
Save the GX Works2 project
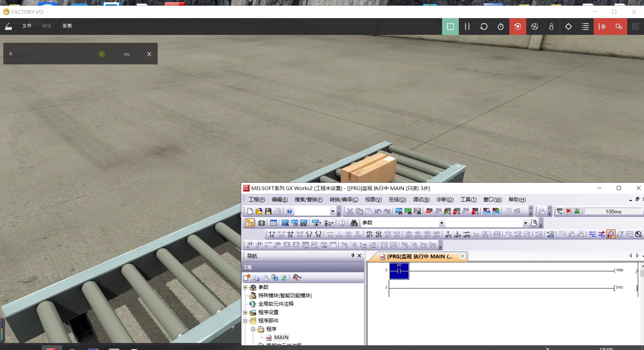[268, 211]
